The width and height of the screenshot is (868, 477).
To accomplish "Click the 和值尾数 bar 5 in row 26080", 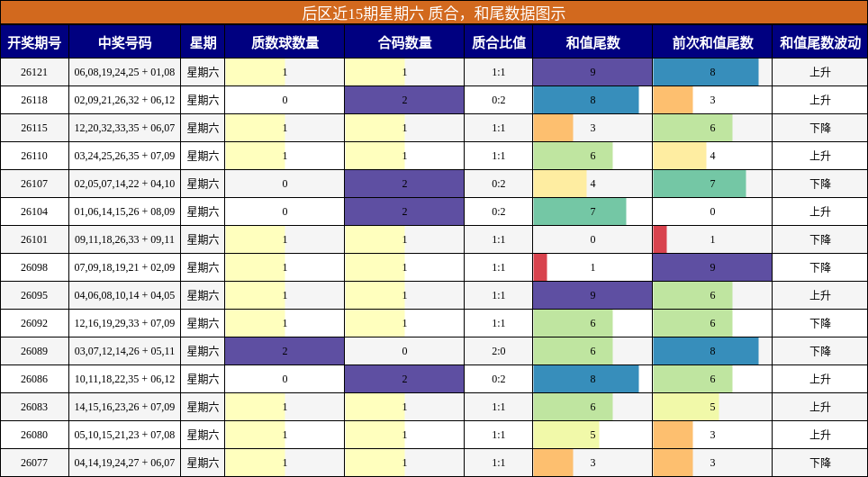I will coord(566,435).
